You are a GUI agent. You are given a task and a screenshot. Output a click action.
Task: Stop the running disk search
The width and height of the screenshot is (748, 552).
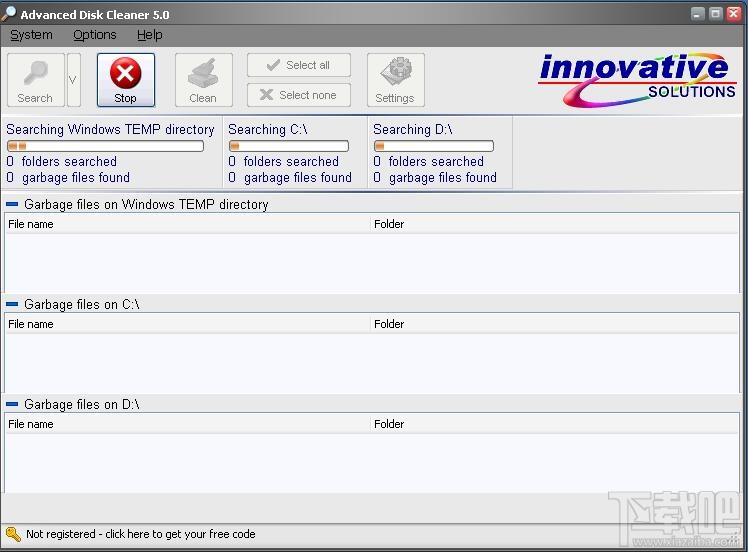tap(126, 80)
